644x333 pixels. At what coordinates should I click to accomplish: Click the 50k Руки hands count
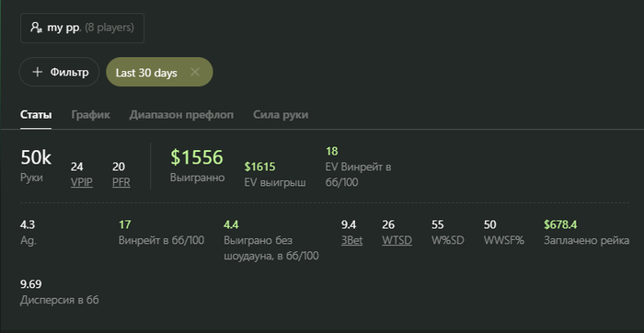coord(36,157)
